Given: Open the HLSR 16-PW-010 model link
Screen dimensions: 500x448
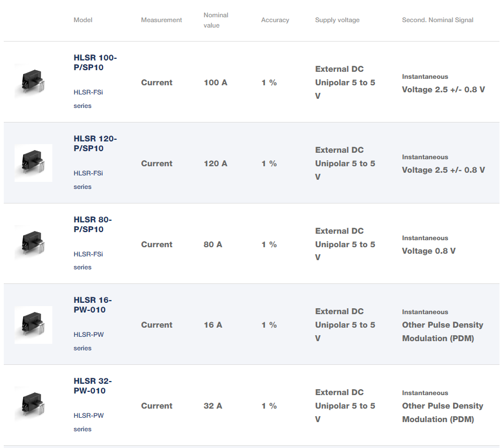Looking at the screenshot, I should pyautogui.click(x=93, y=305).
